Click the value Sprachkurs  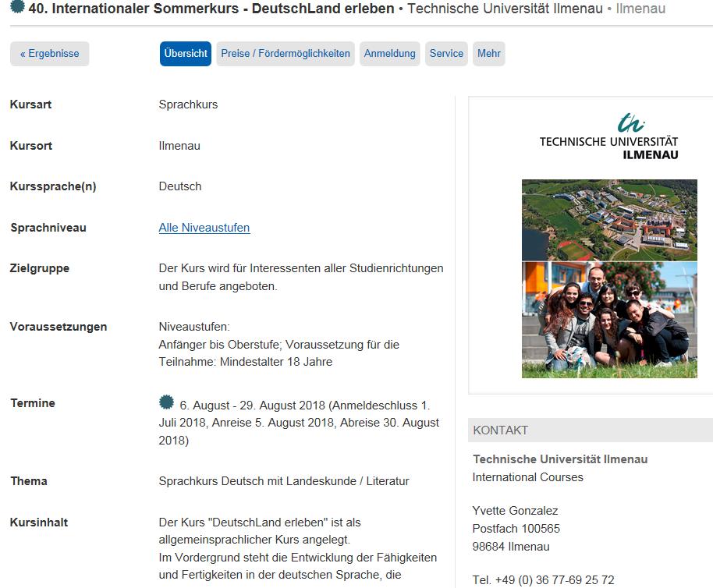(x=188, y=104)
